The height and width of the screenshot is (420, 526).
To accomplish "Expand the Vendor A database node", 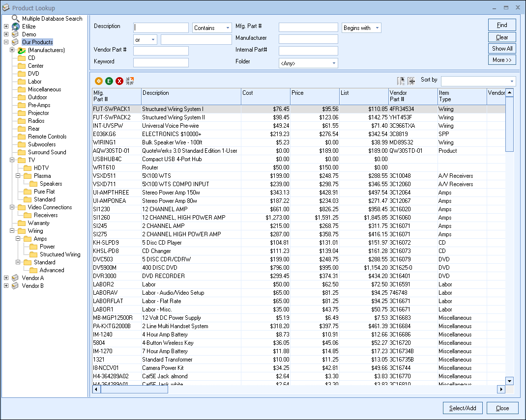I will click(6, 278).
